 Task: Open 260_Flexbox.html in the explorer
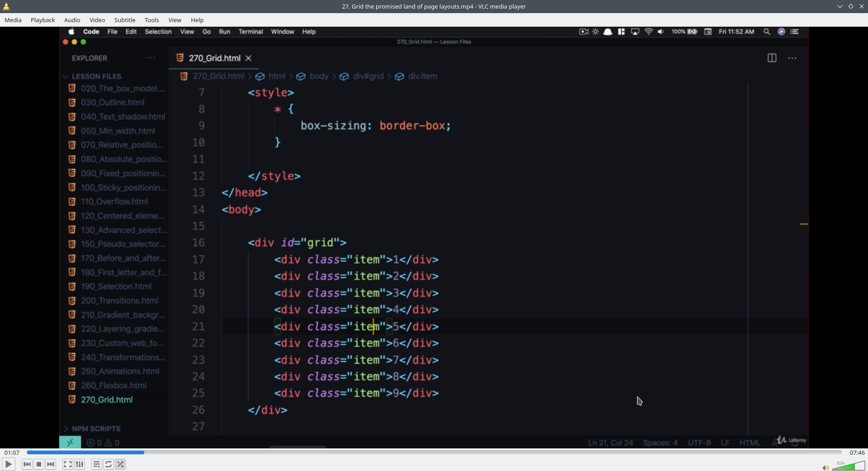tap(113, 386)
